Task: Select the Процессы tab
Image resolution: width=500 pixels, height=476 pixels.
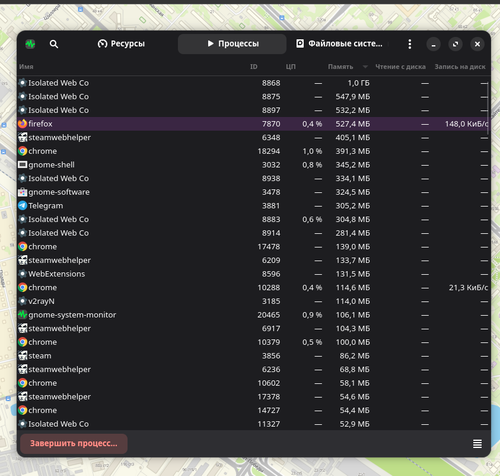Action: pos(232,44)
